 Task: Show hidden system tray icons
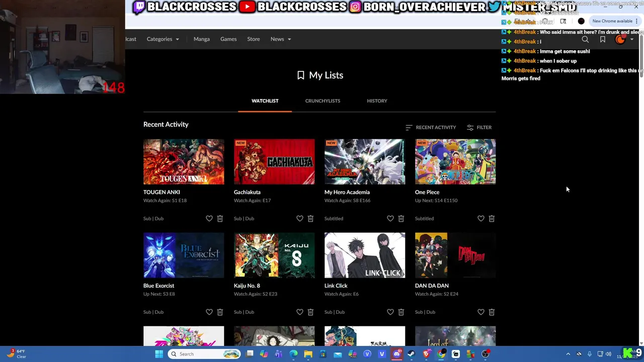coord(568,354)
